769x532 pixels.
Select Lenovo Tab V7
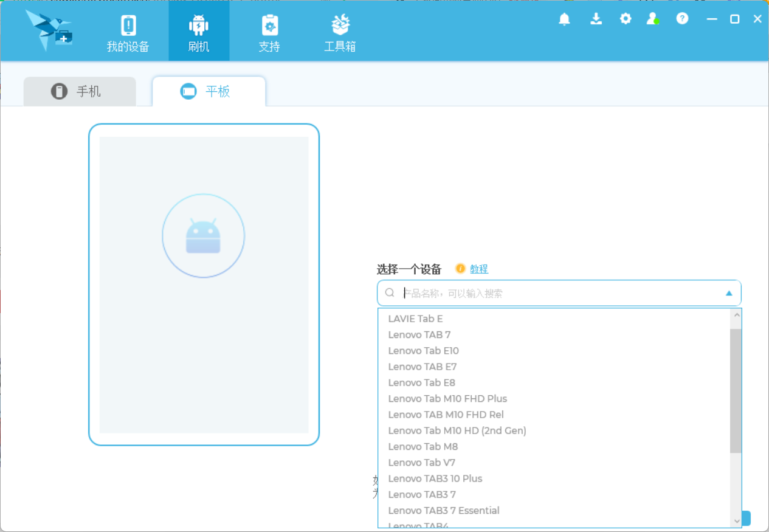(554, 463)
